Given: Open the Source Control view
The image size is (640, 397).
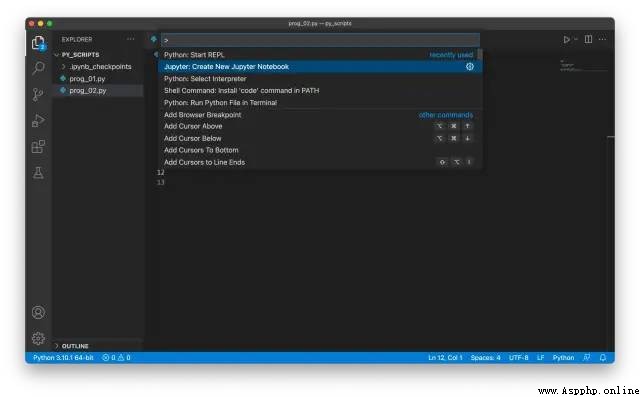Looking at the screenshot, I should pos(38,94).
